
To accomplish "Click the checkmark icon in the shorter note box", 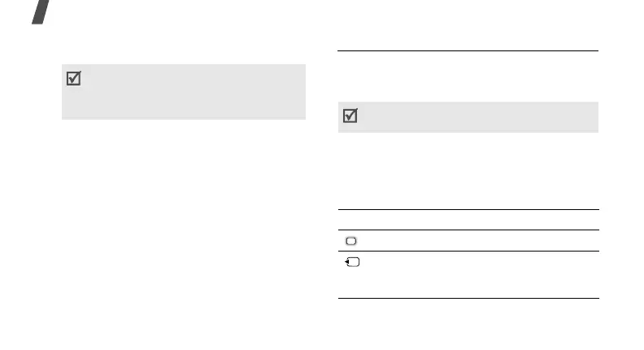I will tap(350, 116).
